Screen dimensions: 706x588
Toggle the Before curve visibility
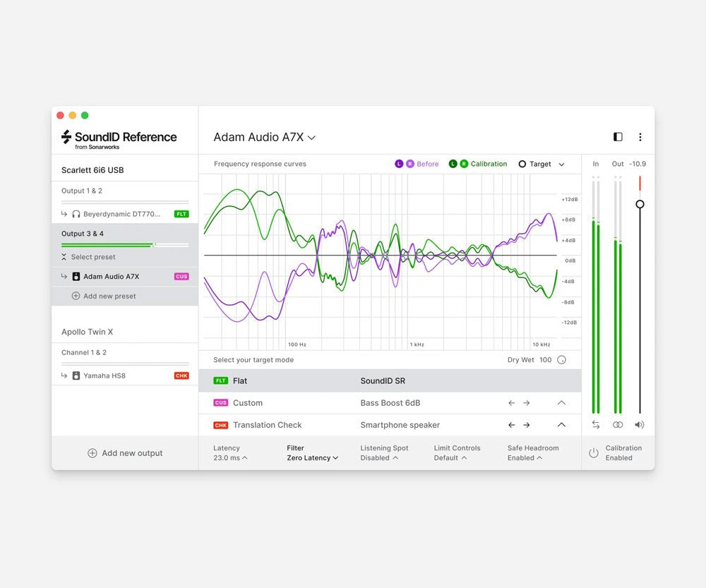(417, 163)
